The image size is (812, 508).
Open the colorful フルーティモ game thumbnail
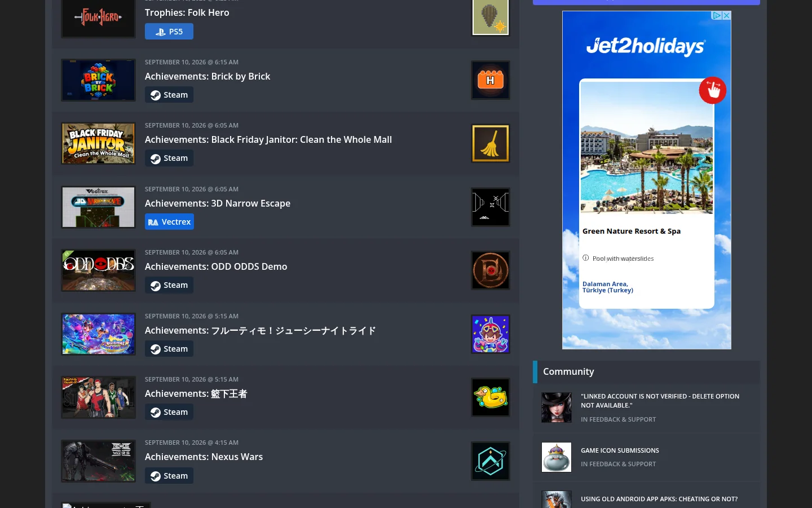coord(99,334)
